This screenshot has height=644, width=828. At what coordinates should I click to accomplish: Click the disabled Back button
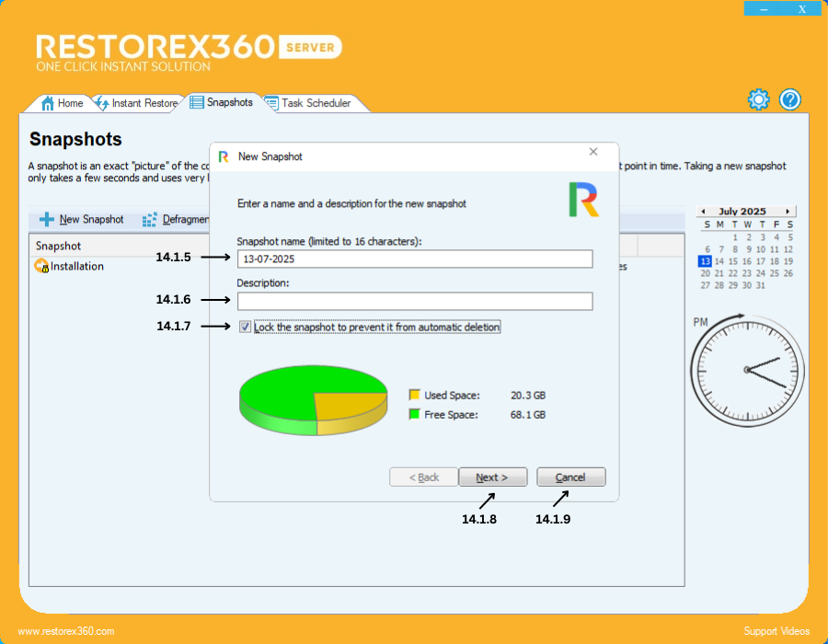(423, 477)
